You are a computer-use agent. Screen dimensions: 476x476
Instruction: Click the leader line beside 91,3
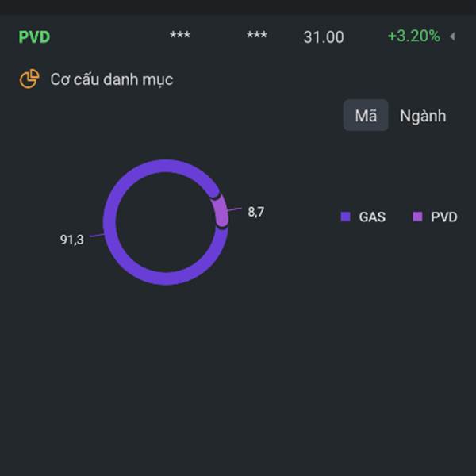(97, 236)
